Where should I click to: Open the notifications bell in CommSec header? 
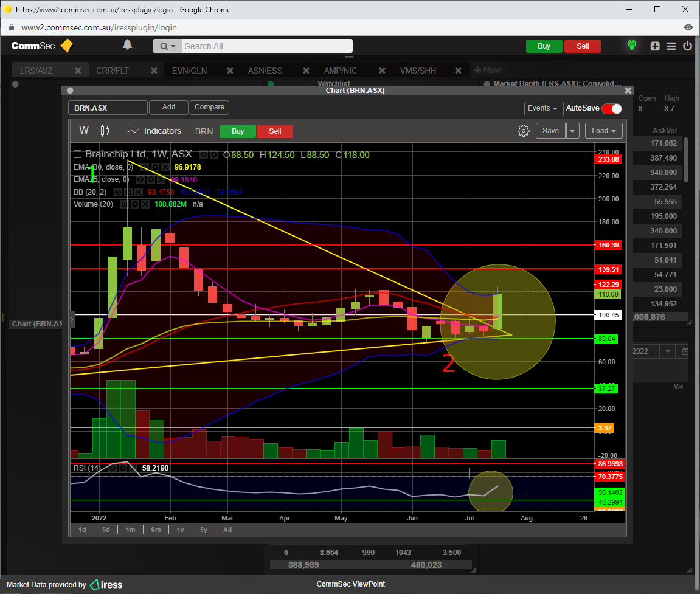(127, 44)
